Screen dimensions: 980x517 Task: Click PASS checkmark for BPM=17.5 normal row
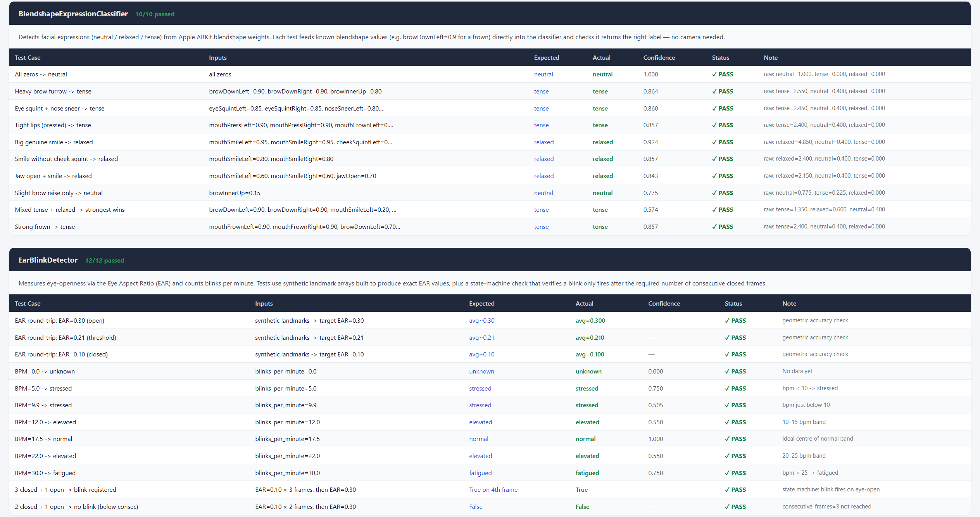click(735, 439)
